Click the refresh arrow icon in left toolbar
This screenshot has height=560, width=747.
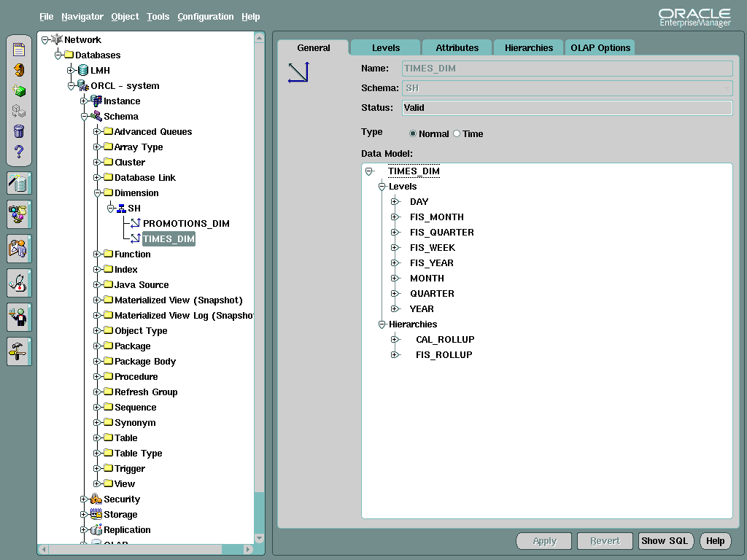coord(19,70)
